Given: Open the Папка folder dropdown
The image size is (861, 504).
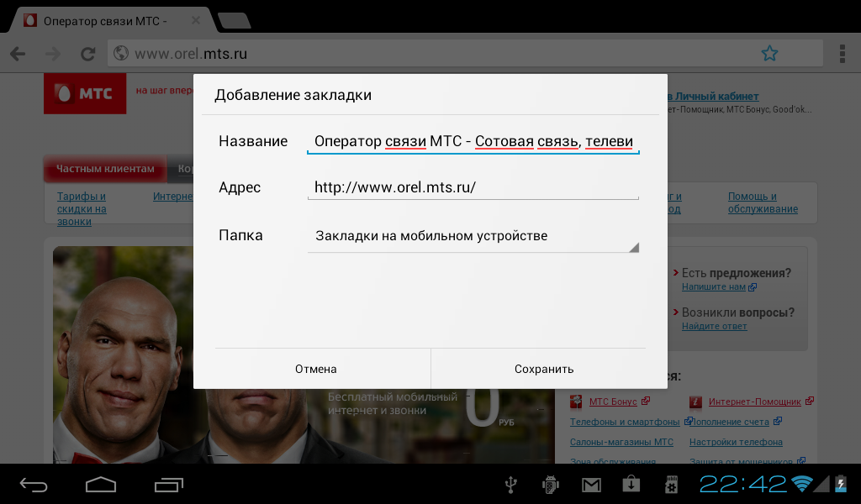Looking at the screenshot, I should (x=473, y=236).
